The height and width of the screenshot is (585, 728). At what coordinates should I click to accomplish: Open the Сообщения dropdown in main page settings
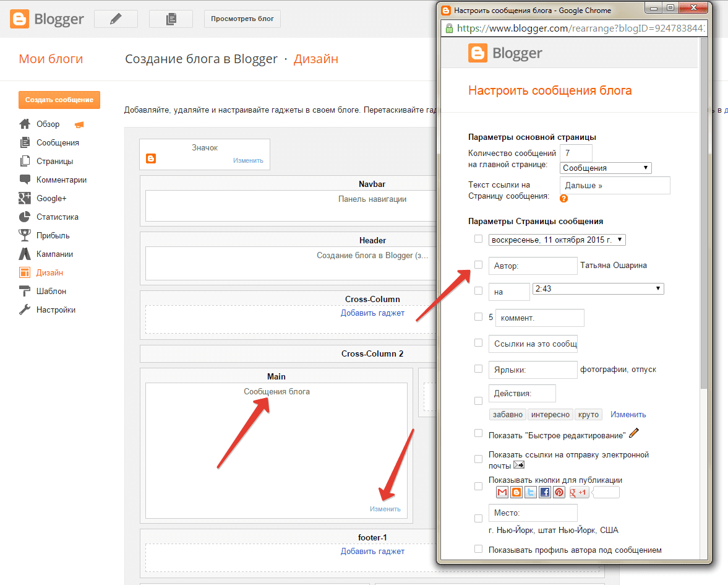tap(606, 168)
